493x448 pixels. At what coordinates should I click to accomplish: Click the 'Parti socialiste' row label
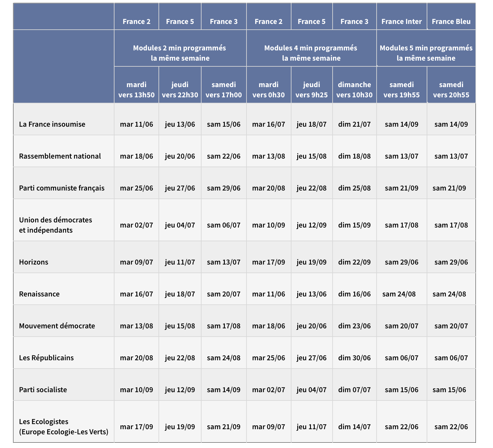tap(43, 390)
